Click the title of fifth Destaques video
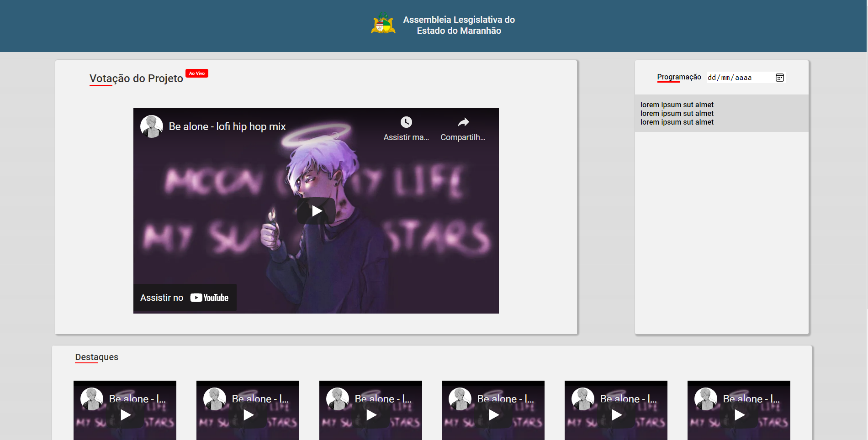868x440 pixels. pyautogui.click(x=629, y=399)
